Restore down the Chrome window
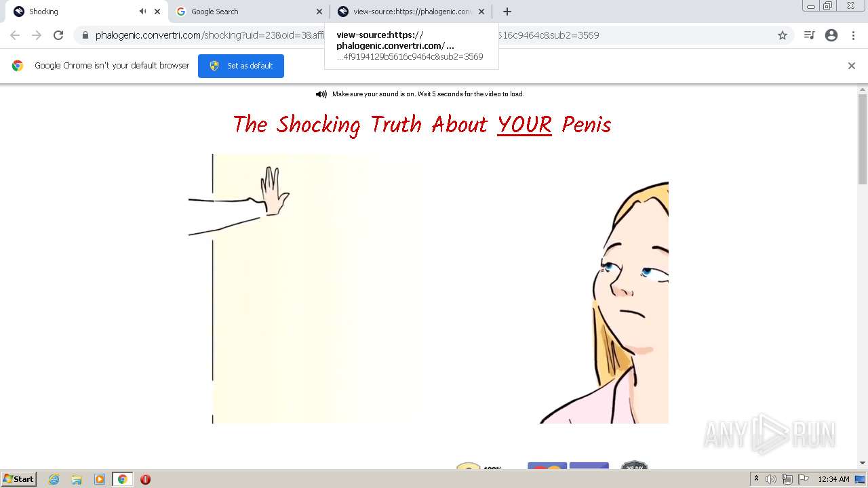This screenshot has width=868, height=488. 828,6
